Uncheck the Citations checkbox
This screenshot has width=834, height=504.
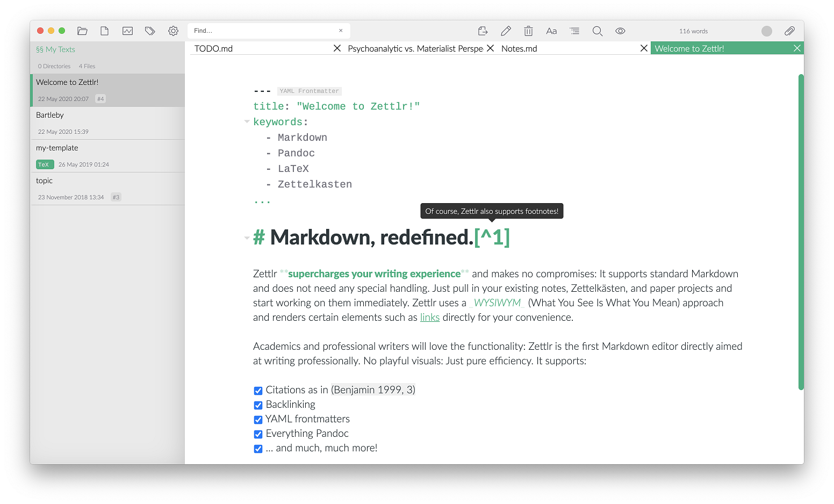point(258,391)
